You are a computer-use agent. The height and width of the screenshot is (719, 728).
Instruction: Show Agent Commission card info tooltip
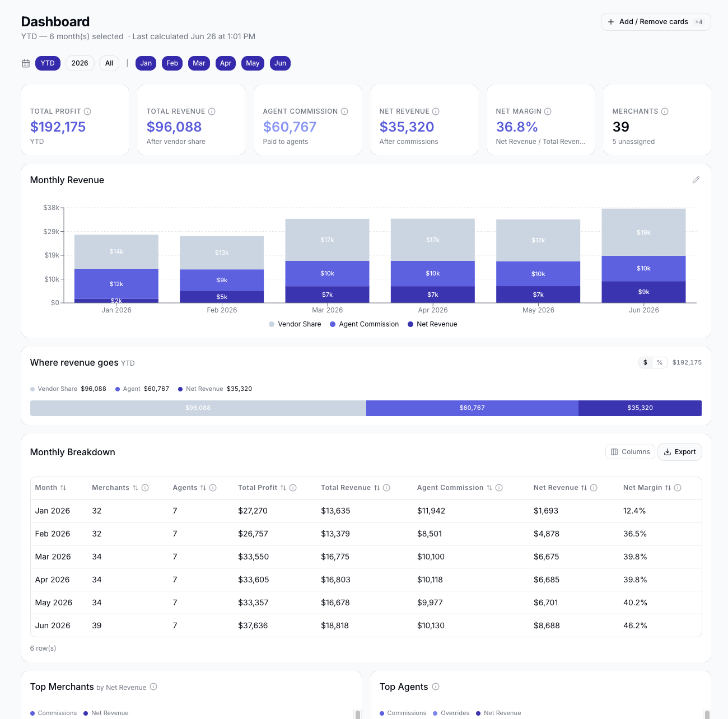click(344, 111)
